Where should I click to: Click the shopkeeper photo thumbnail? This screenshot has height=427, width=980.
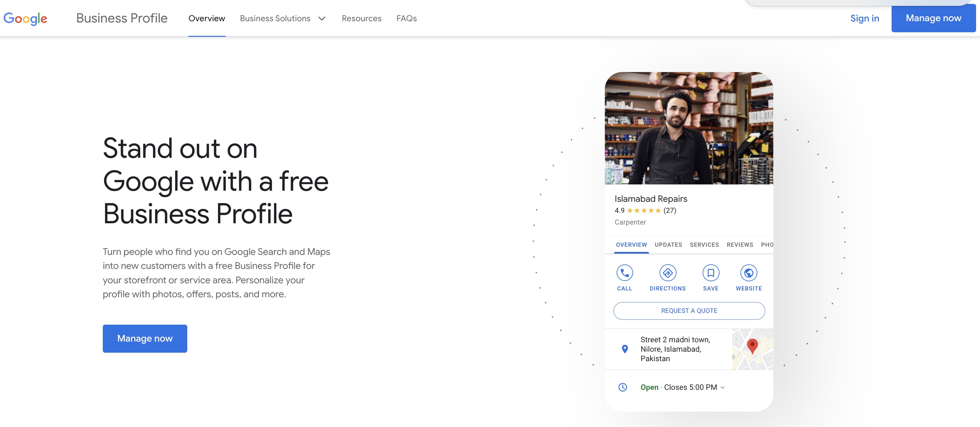[x=689, y=128]
